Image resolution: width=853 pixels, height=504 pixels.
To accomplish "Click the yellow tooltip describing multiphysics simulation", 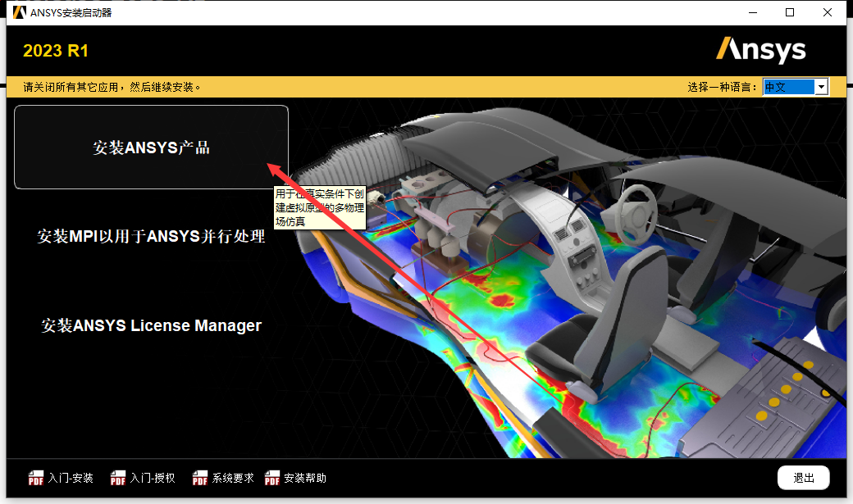I will click(320, 207).
